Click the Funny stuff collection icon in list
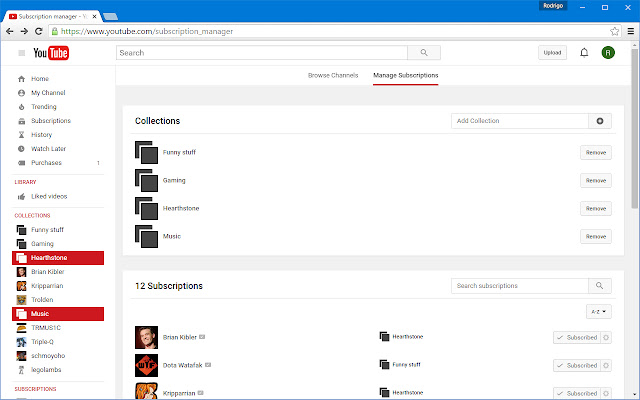This screenshot has width=640, height=400. pyautogui.click(x=147, y=153)
